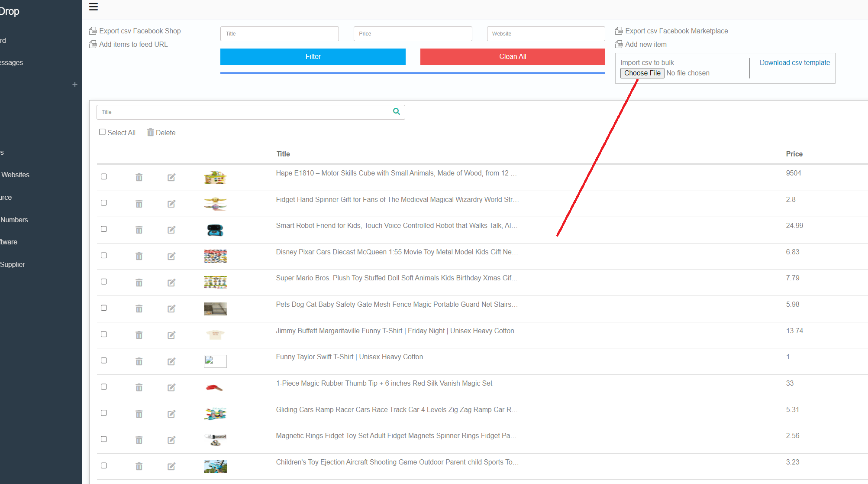Viewport: 868px width, 484px height.
Task: Click trash icon for Hape E1810 row
Action: pyautogui.click(x=139, y=177)
